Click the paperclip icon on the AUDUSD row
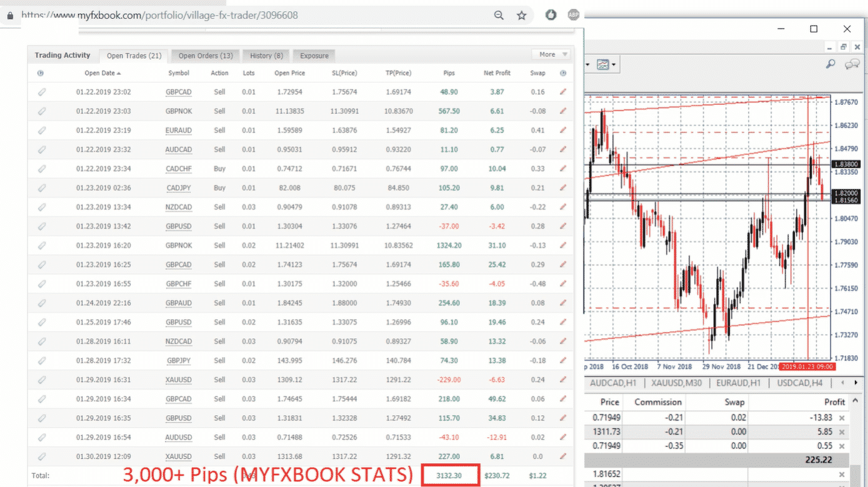 pos(42,437)
